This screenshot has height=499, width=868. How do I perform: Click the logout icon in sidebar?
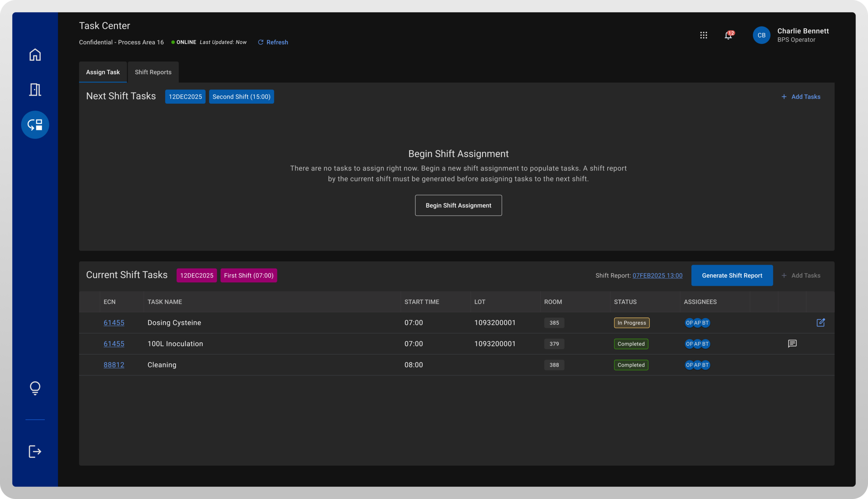tap(35, 451)
